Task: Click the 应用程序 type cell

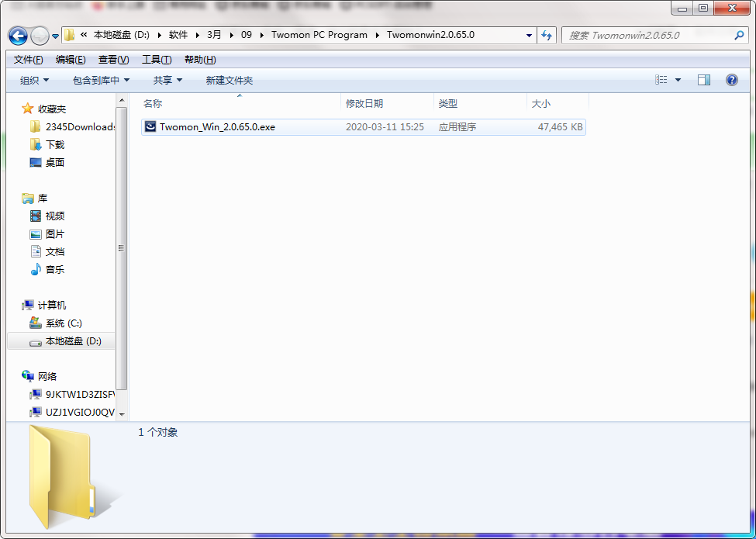Action: pyautogui.click(x=457, y=127)
